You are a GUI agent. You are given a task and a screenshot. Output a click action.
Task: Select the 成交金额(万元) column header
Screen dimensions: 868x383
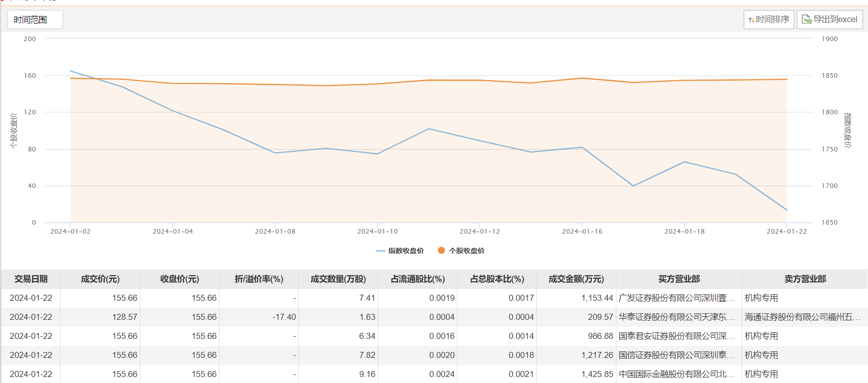pos(576,279)
